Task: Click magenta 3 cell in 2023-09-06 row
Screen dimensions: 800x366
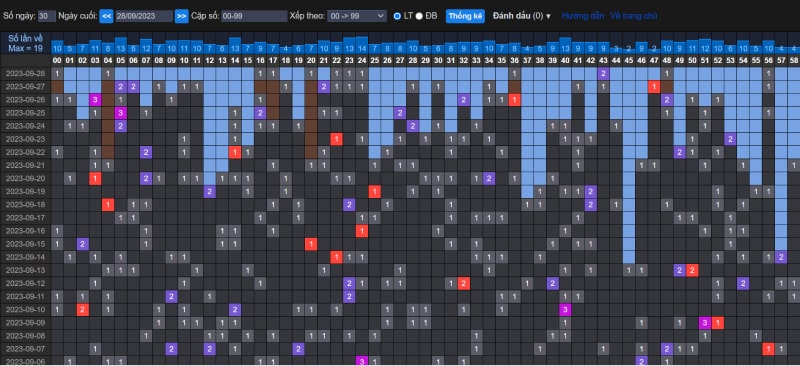Action: (x=362, y=361)
